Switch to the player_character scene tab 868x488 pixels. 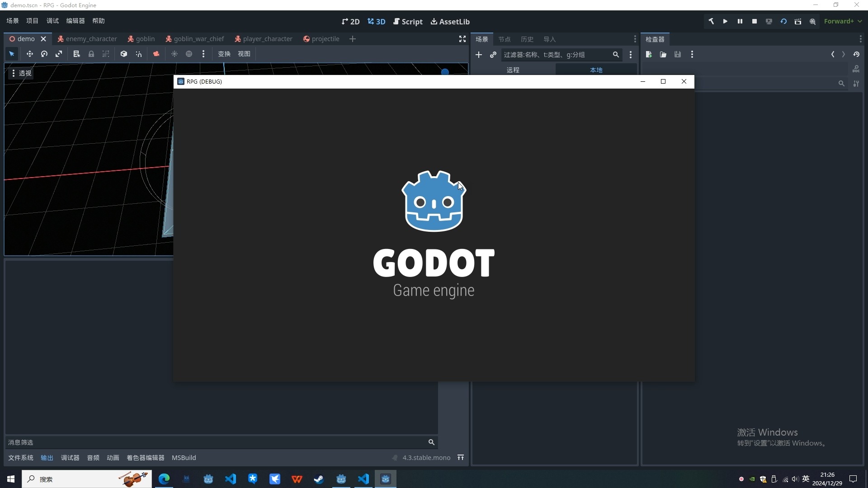(x=264, y=39)
